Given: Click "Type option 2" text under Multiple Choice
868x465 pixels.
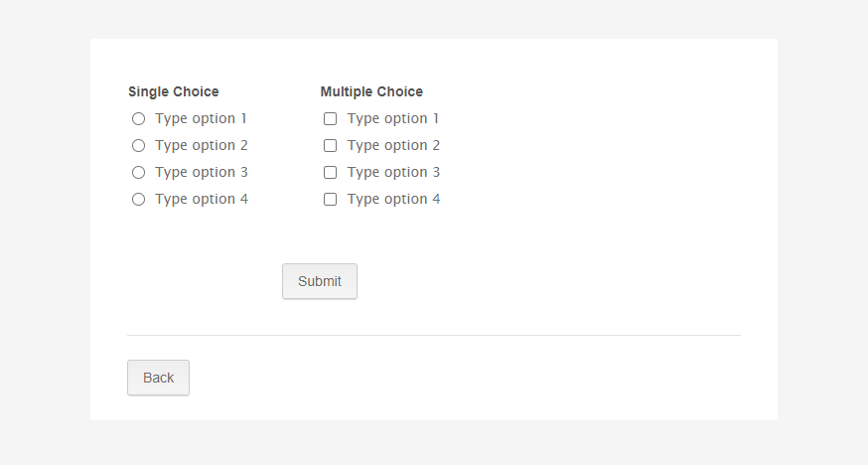Looking at the screenshot, I should [393, 146].
